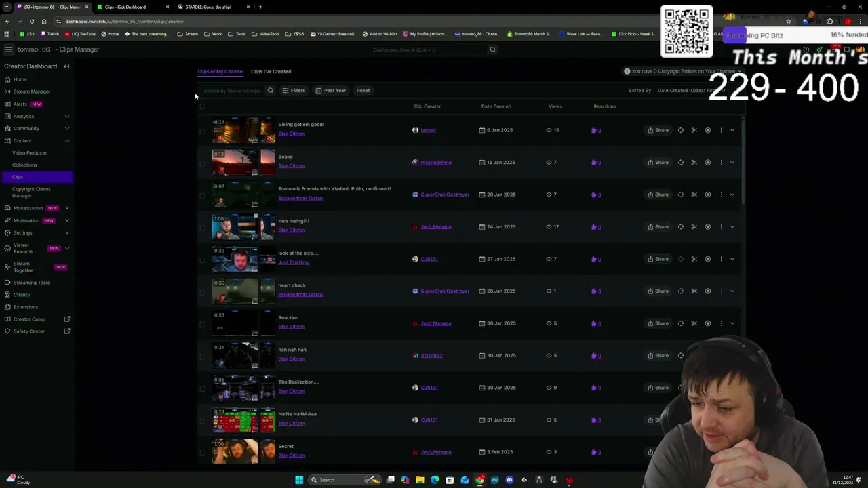Viewport: 868px width, 488px height.
Task: Tick the select-all checkbox in table header
Action: (x=202, y=107)
